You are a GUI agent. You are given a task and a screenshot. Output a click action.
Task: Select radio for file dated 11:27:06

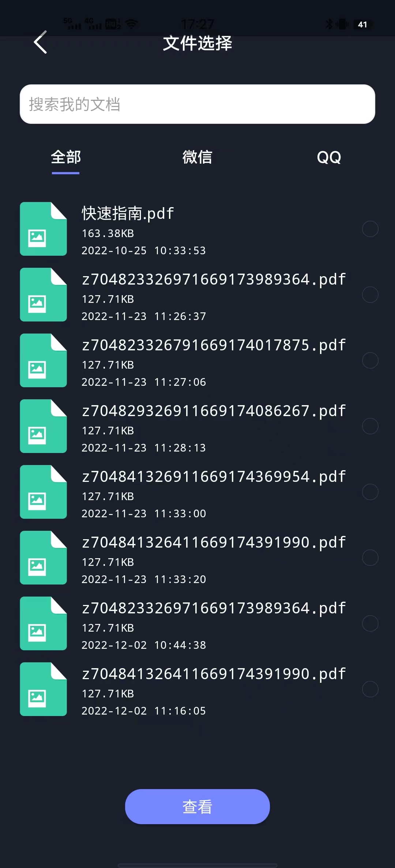click(x=370, y=361)
